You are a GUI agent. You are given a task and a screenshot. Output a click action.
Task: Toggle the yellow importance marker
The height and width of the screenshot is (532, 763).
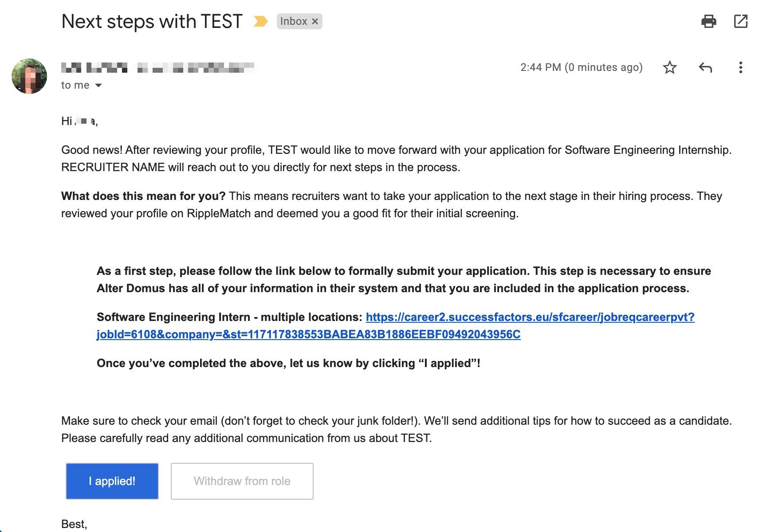[260, 21]
